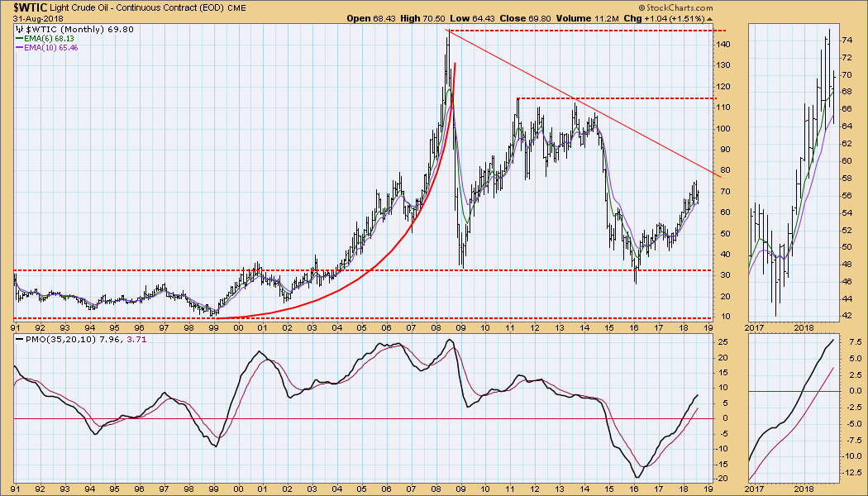Screen dimensions: 868x496
Task: Click the black PMO line at 2016 trough
Action: (x=637, y=476)
